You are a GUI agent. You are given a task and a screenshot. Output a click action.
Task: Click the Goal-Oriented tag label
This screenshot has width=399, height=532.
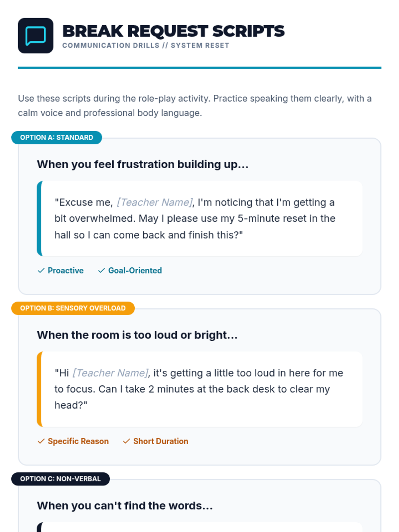point(135,271)
